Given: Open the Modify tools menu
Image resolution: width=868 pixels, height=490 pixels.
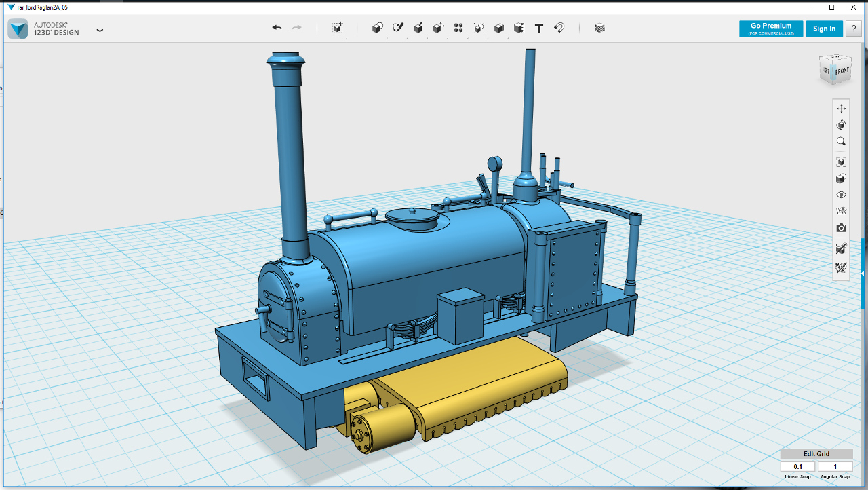Looking at the screenshot, I should (439, 28).
